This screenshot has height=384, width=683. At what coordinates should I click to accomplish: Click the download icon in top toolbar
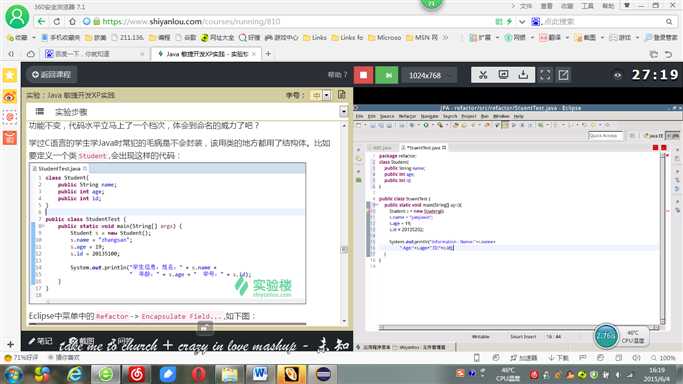point(523,75)
